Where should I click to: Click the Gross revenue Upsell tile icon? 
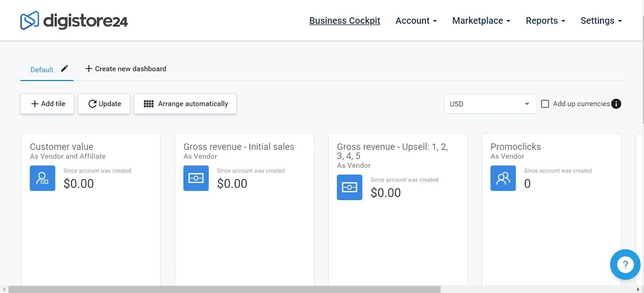pos(349,188)
